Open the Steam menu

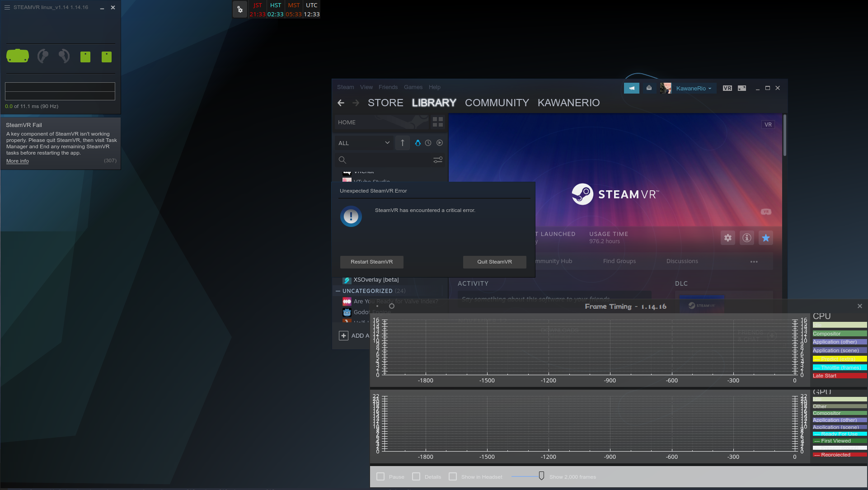pyautogui.click(x=346, y=87)
